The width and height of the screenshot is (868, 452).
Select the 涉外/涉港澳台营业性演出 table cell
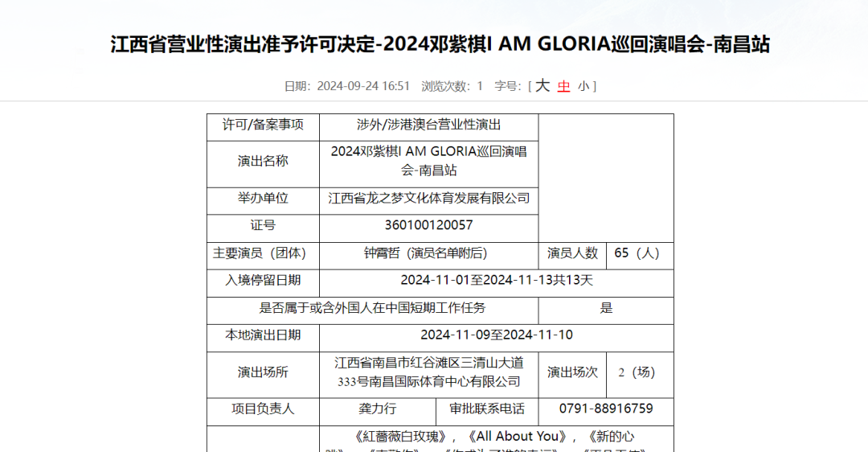click(x=428, y=125)
